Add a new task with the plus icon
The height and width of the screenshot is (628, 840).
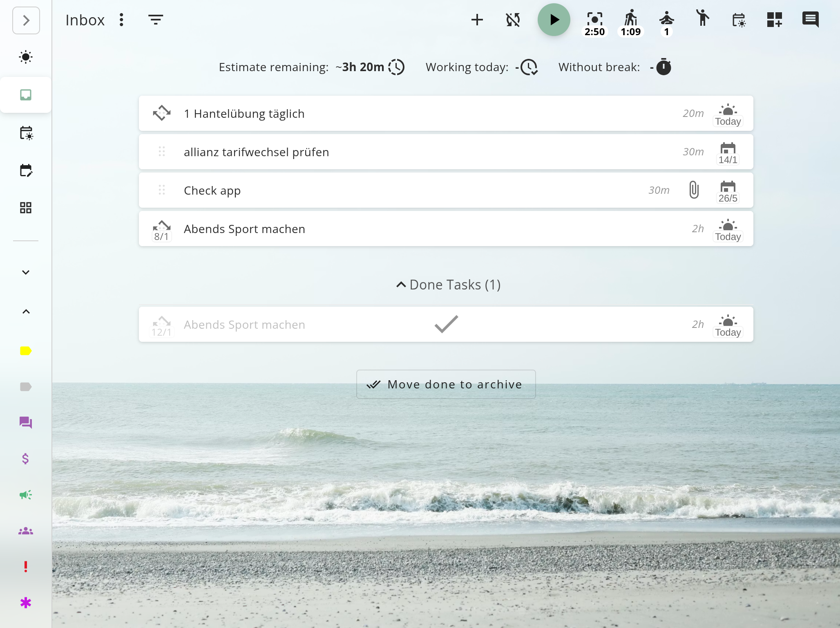pyautogui.click(x=477, y=19)
